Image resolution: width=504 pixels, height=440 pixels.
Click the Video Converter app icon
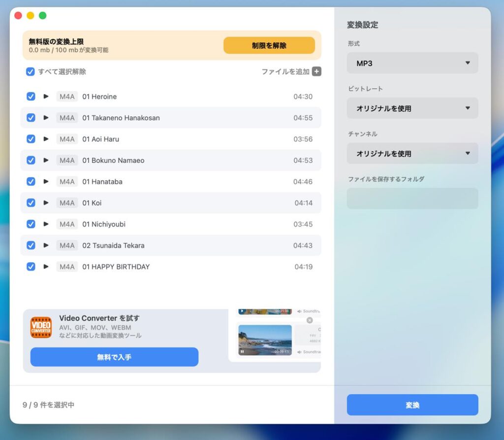click(x=41, y=327)
